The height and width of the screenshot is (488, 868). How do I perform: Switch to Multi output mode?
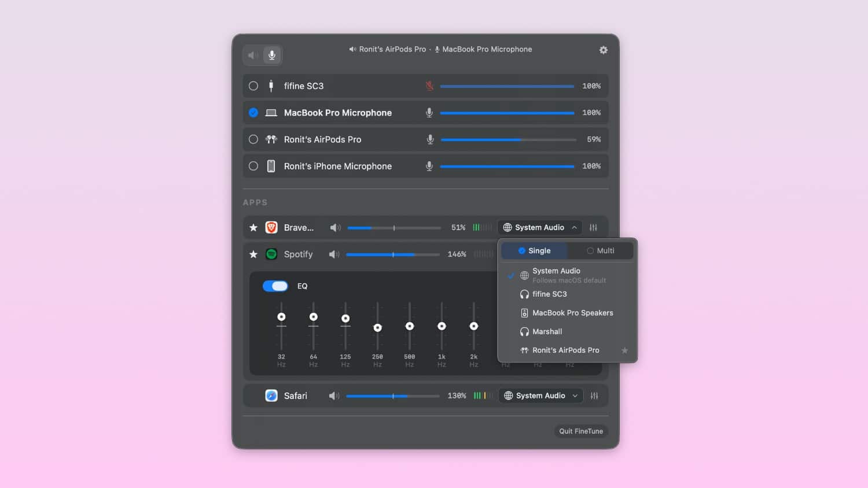click(601, 251)
